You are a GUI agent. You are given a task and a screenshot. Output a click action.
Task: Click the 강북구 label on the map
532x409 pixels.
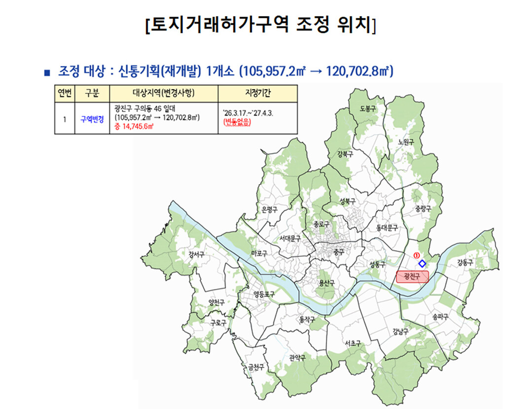[345, 154]
